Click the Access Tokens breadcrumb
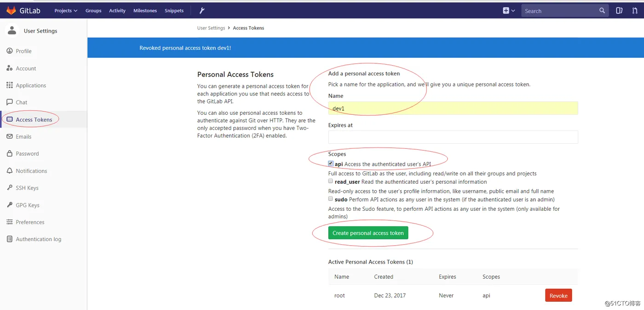The height and width of the screenshot is (310, 644). pos(248,28)
